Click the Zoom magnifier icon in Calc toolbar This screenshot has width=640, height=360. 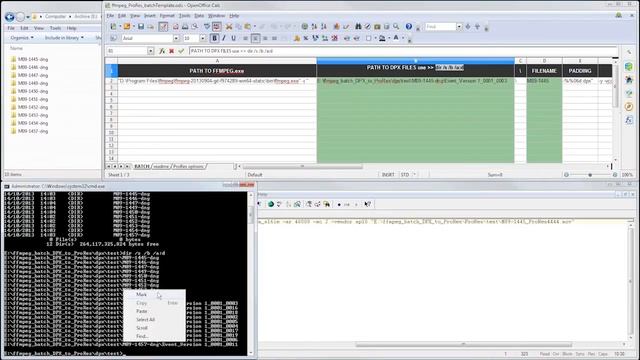coord(396,27)
